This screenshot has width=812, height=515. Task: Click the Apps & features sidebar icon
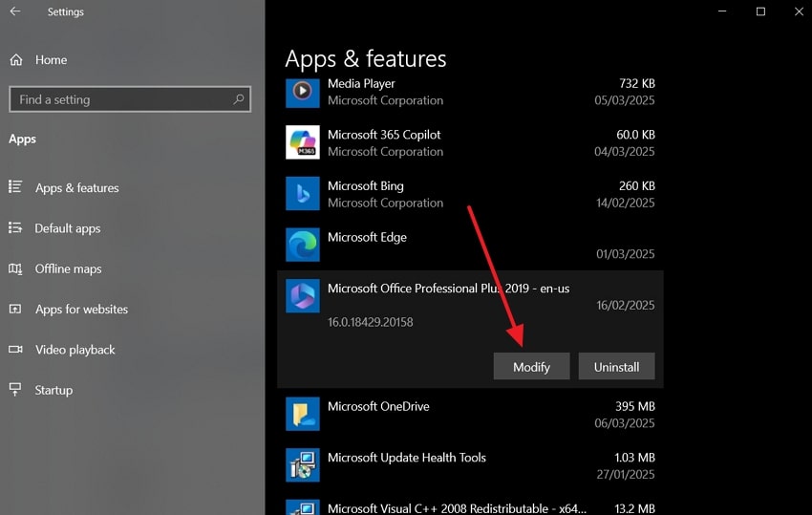click(15, 186)
